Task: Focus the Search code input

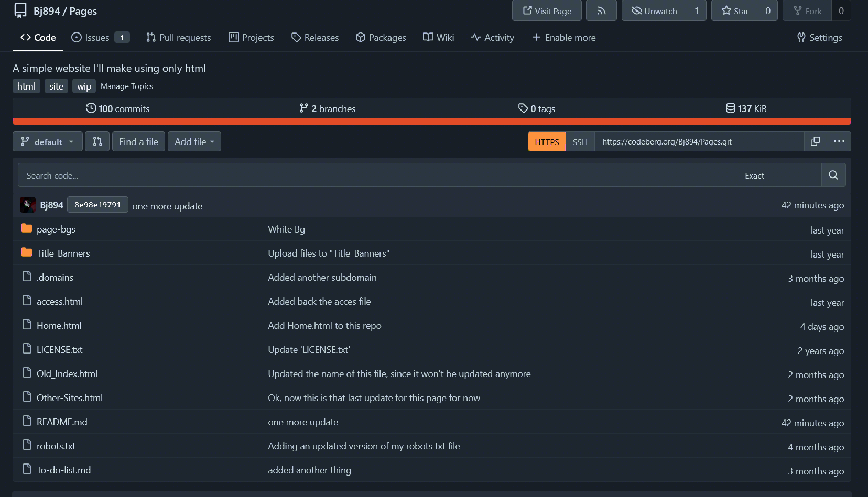Action: point(377,175)
